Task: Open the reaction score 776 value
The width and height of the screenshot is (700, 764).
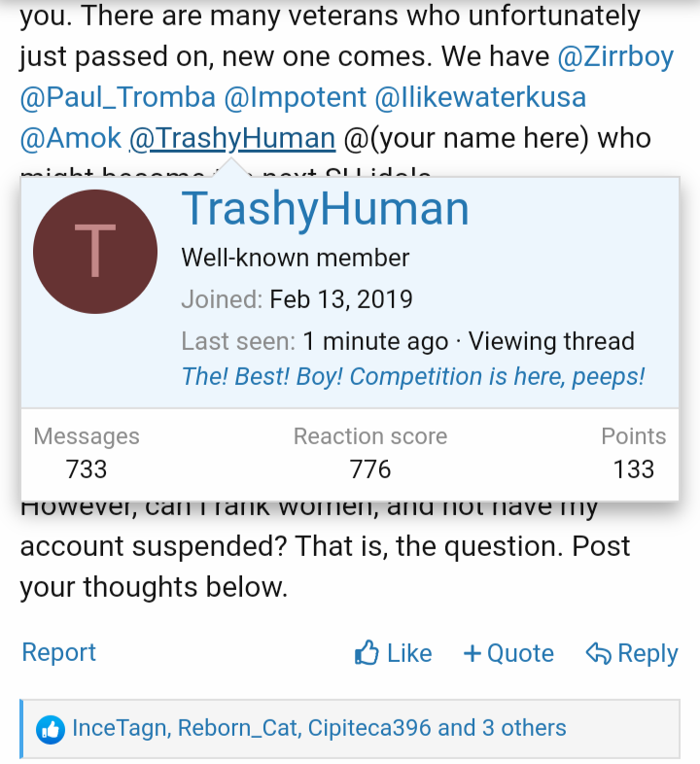Action: pyautogui.click(x=370, y=469)
